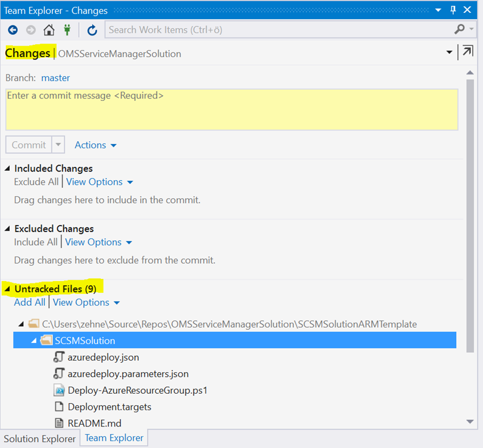Collapse the Excluded Changes section

[x=8, y=229]
